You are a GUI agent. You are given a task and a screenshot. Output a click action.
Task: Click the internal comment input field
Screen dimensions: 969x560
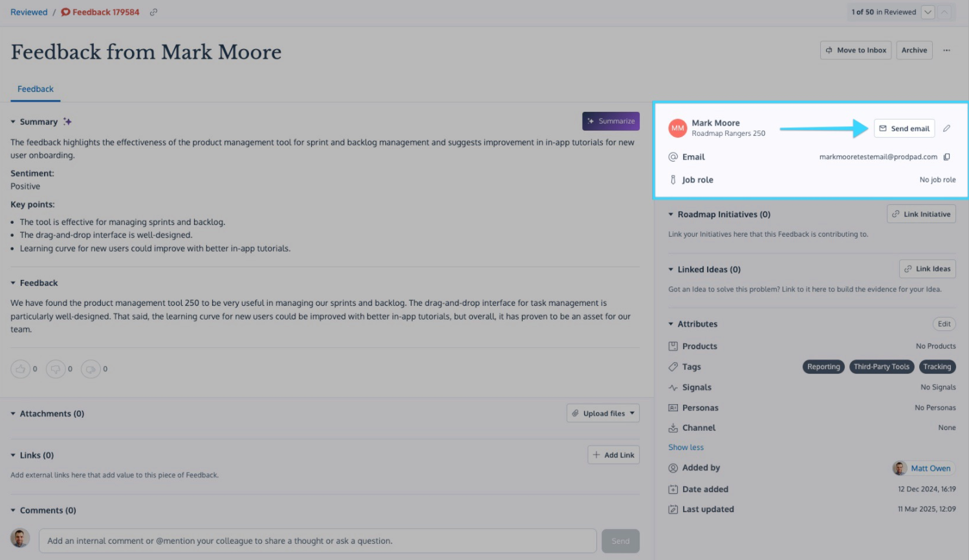pos(318,541)
